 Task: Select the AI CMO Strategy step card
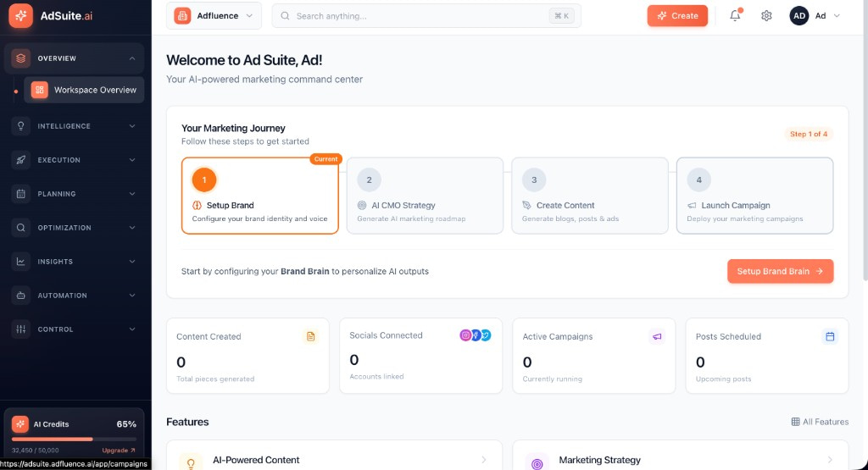425,196
